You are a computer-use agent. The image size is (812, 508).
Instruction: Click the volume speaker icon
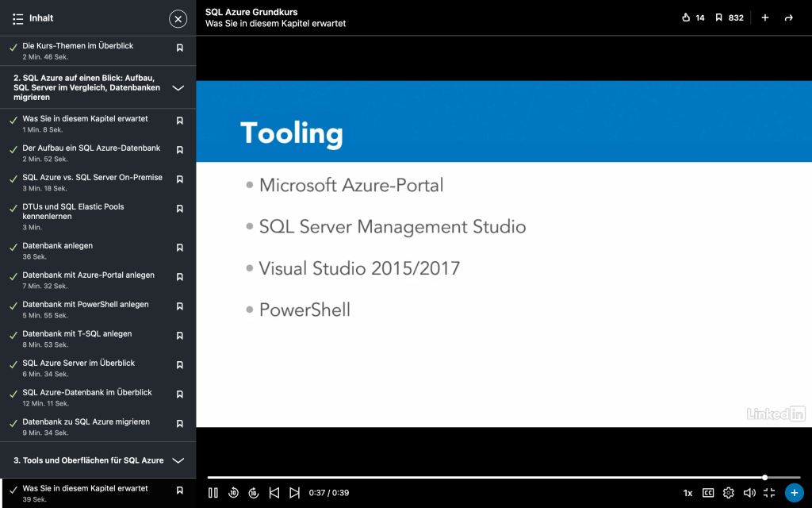coord(749,493)
